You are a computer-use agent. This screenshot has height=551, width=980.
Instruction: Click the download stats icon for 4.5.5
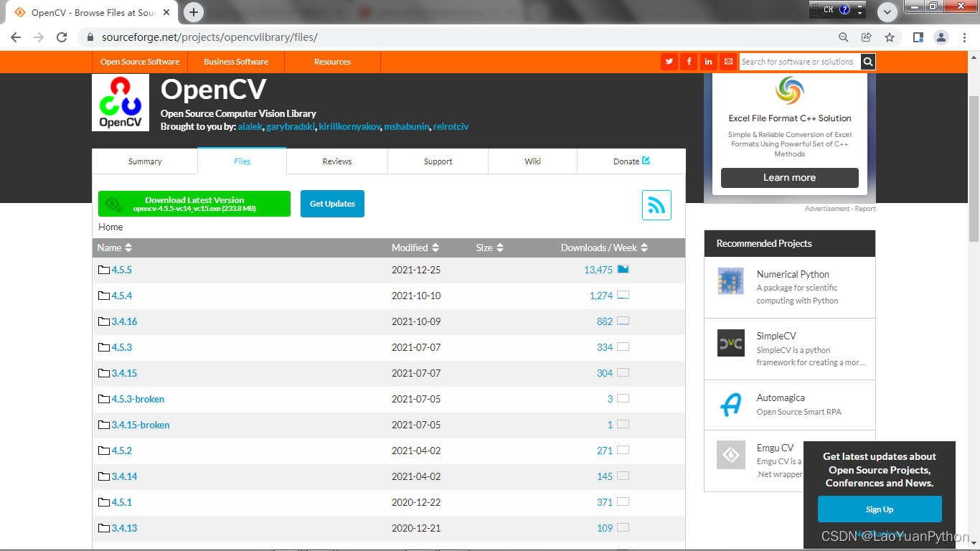(623, 269)
